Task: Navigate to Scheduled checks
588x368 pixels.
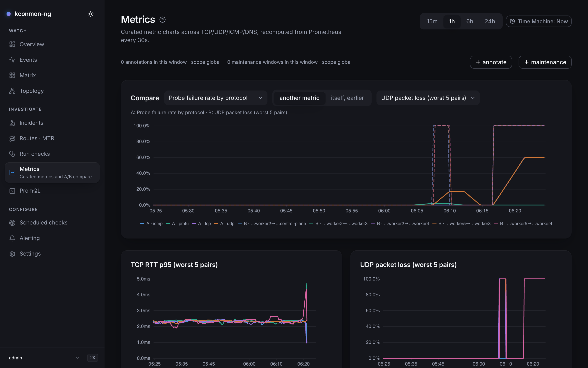Action: point(52,223)
